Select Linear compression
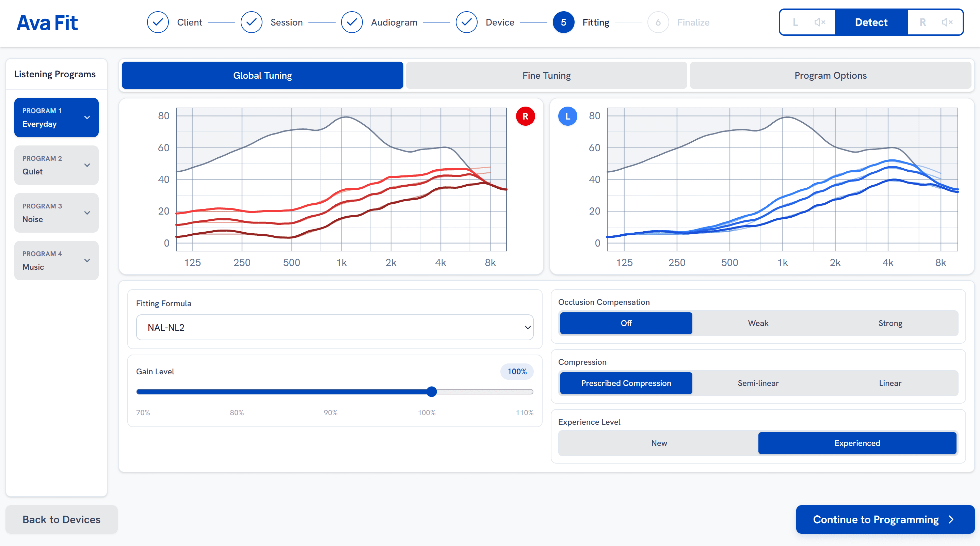Screen dimensions: 980x546 (x=890, y=383)
